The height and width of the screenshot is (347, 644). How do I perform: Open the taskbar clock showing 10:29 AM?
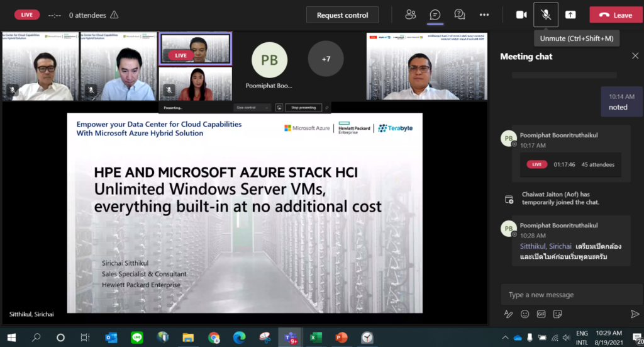[609, 338]
